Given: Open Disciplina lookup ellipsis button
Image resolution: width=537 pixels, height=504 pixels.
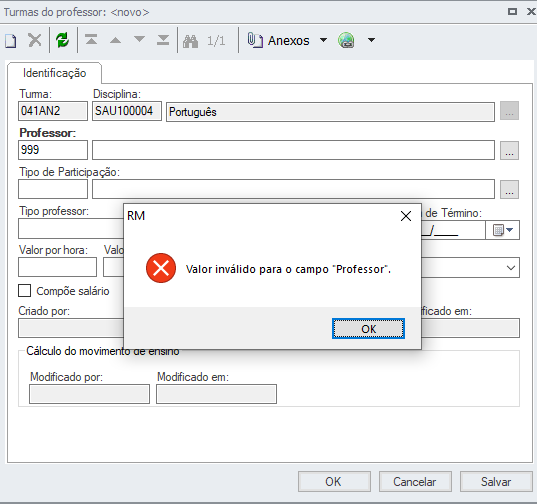Looking at the screenshot, I should 509,111.
